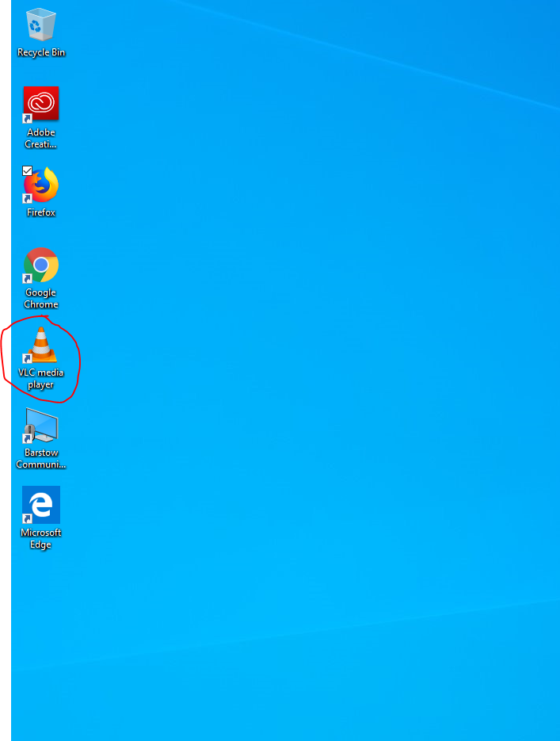
Task: Select the Barstow Communi... monitor shortcut icon
Action: 41,426
